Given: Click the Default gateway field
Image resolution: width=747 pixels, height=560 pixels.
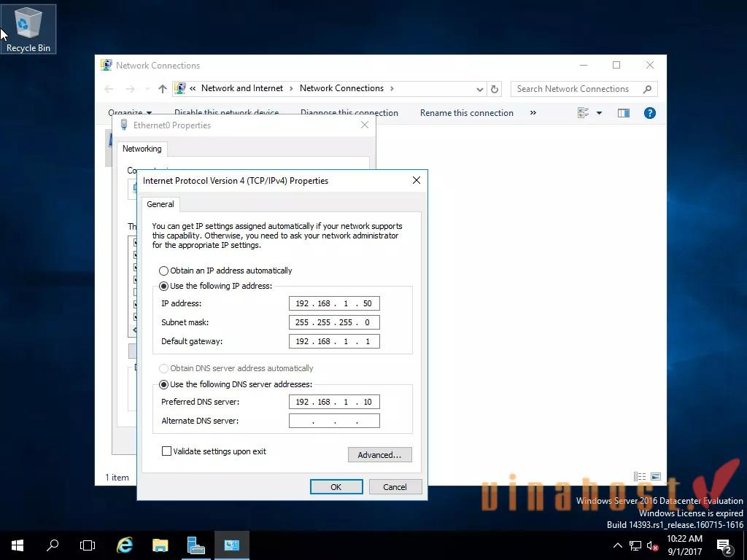Looking at the screenshot, I should click(334, 341).
